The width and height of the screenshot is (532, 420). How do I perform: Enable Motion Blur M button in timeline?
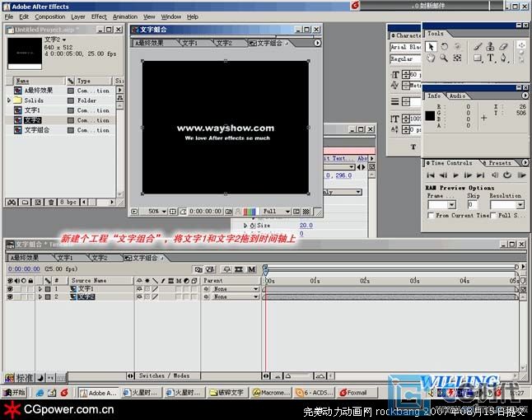tap(251, 269)
